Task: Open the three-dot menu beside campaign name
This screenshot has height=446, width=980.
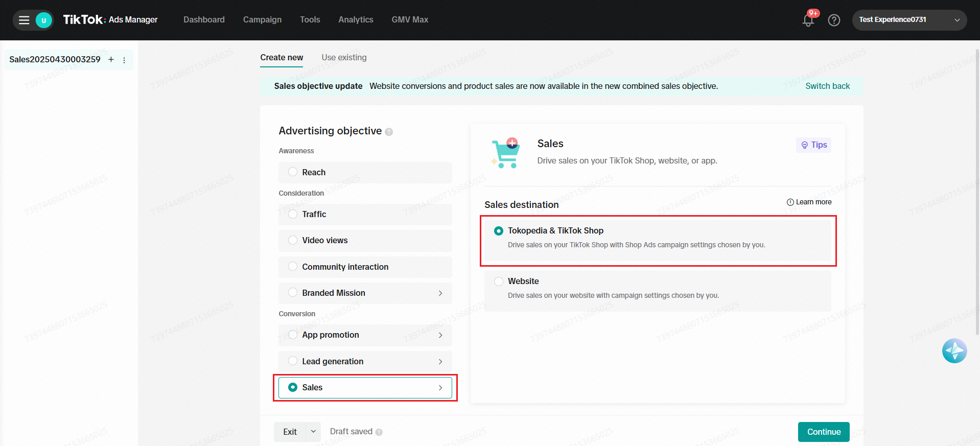Action: tap(124, 60)
